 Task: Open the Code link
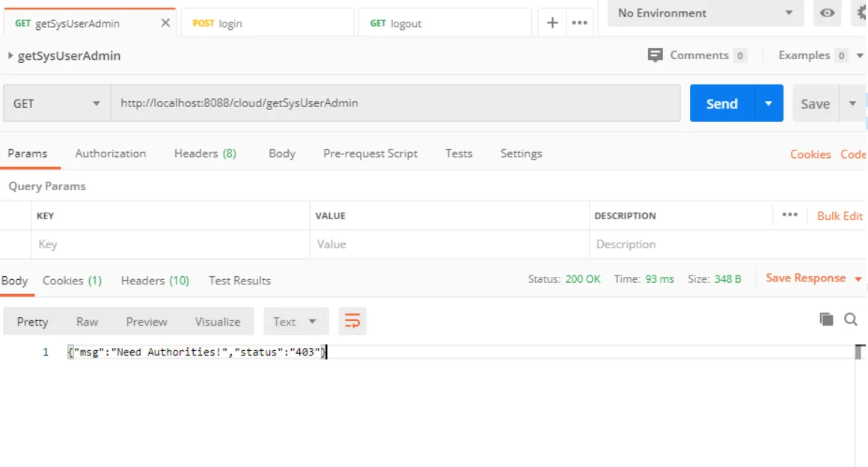tap(853, 154)
